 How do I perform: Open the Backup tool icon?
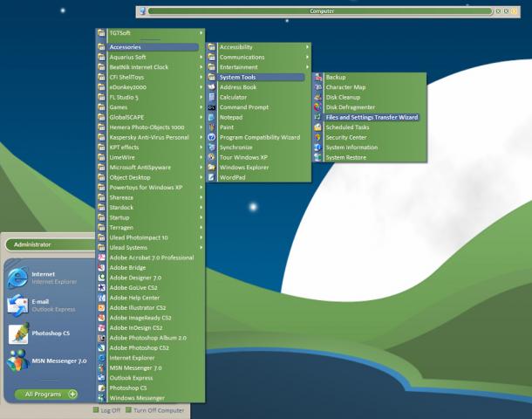click(x=318, y=77)
